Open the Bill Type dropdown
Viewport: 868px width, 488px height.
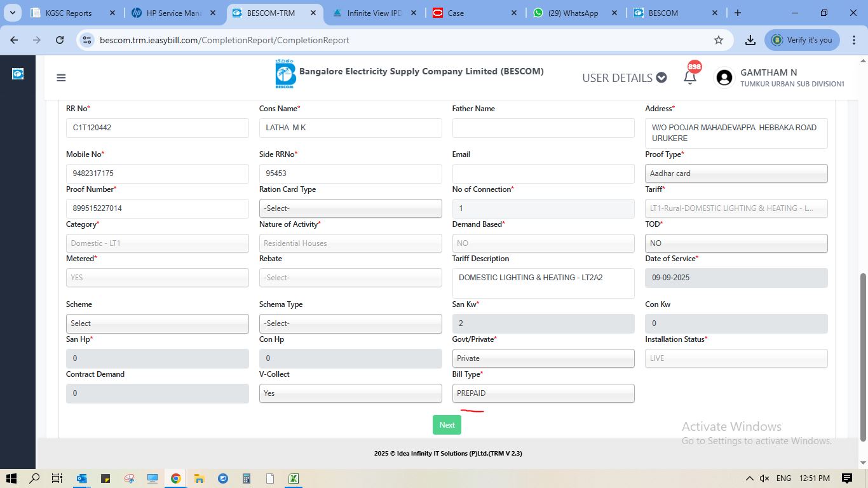543,393
